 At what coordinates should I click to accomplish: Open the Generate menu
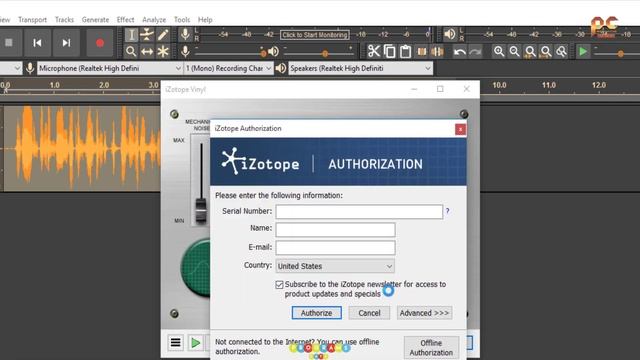[95, 20]
